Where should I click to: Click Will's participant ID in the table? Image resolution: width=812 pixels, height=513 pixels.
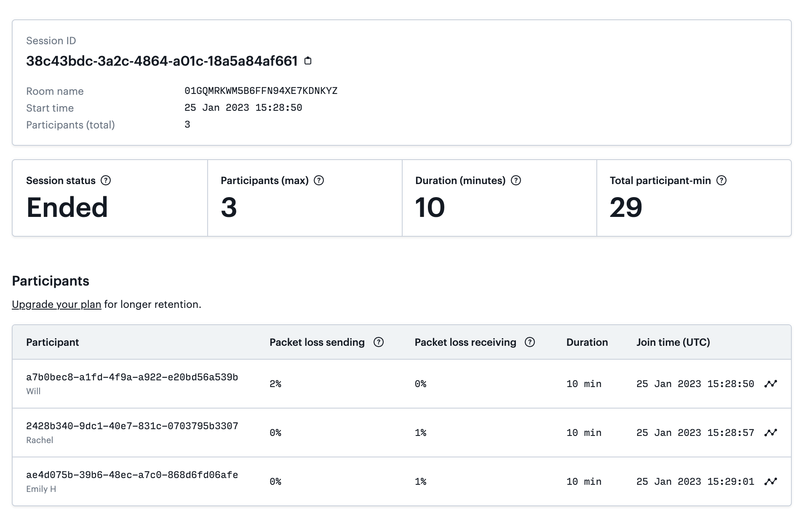[132, 378]
